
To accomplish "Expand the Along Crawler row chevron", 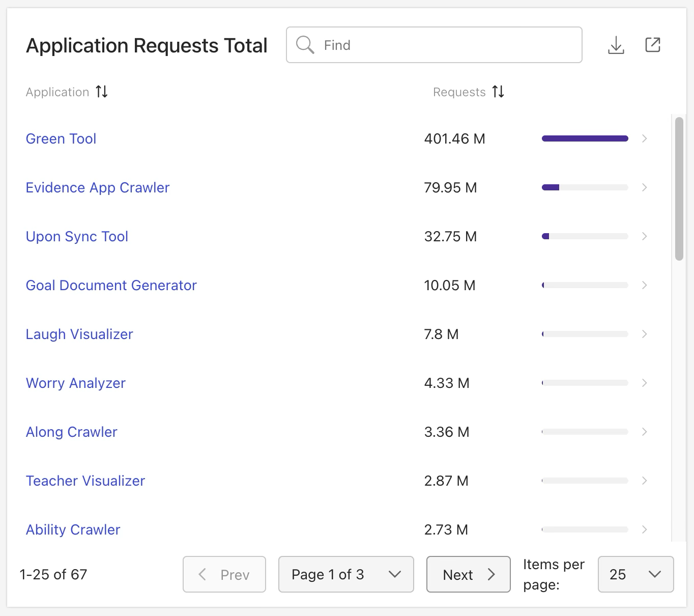I will tap(644, 432).
